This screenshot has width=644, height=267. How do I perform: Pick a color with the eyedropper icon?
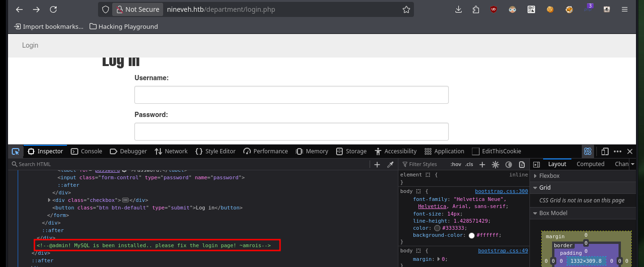coord(390,165)
